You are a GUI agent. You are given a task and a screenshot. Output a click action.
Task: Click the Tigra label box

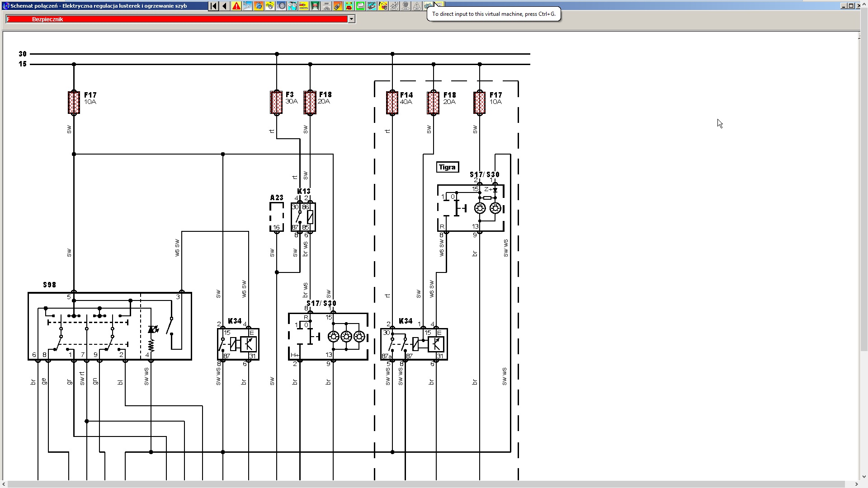(447, 167)
